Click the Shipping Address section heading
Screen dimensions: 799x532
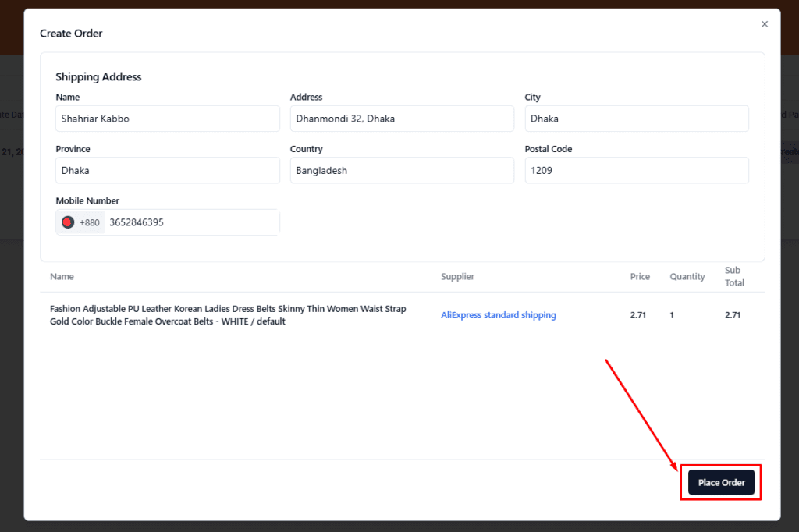(98, 77)
